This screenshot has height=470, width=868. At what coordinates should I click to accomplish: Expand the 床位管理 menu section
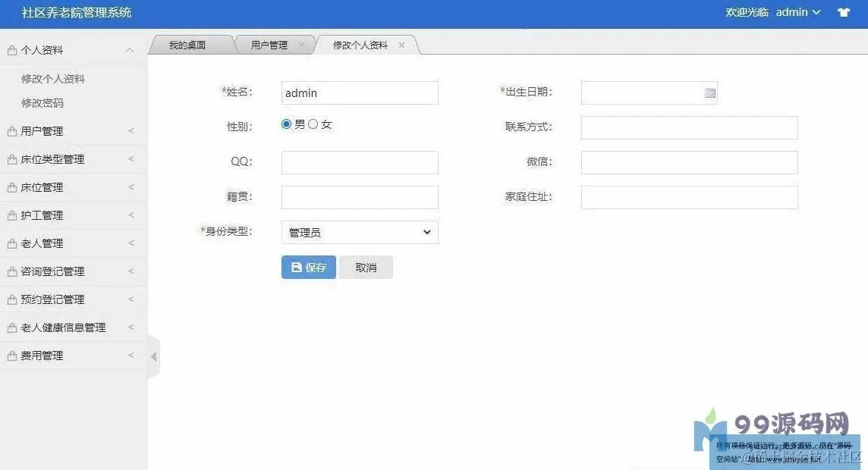(131, 187)
